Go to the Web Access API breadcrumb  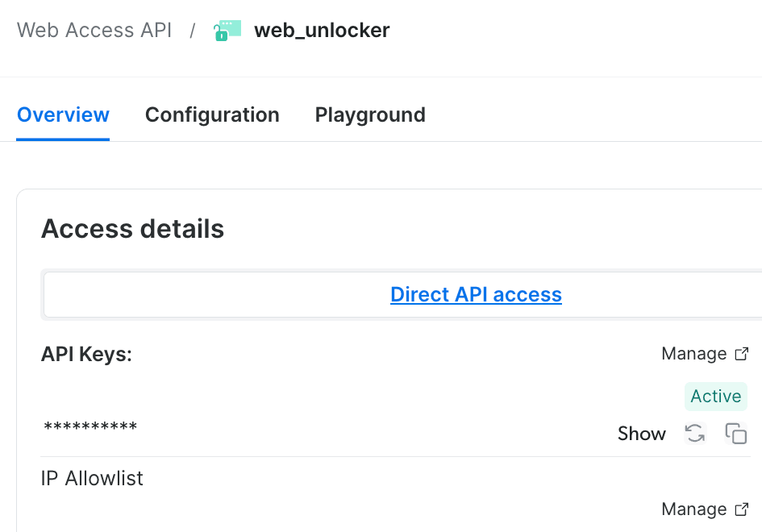pyautogui.click(x=94, y=30)
